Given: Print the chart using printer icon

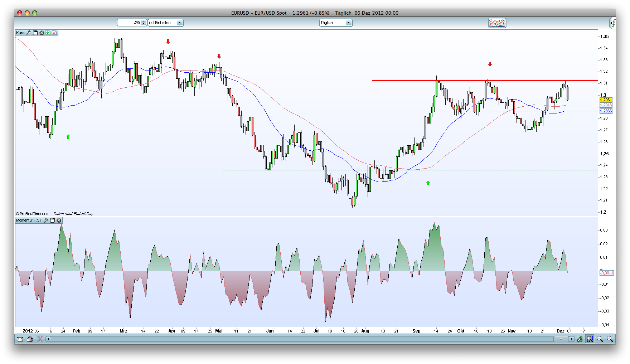Looking at the screenshot, I should pos(30,339).
